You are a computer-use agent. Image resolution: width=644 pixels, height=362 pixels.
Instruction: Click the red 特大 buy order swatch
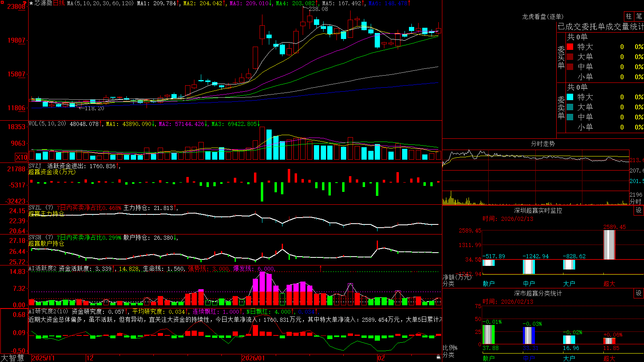570,47
